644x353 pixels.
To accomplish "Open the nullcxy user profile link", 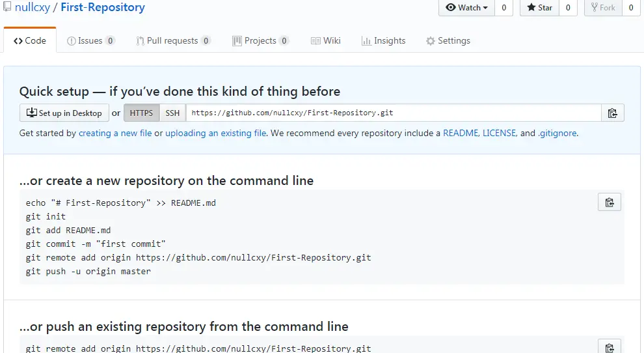I will (33, 7).
